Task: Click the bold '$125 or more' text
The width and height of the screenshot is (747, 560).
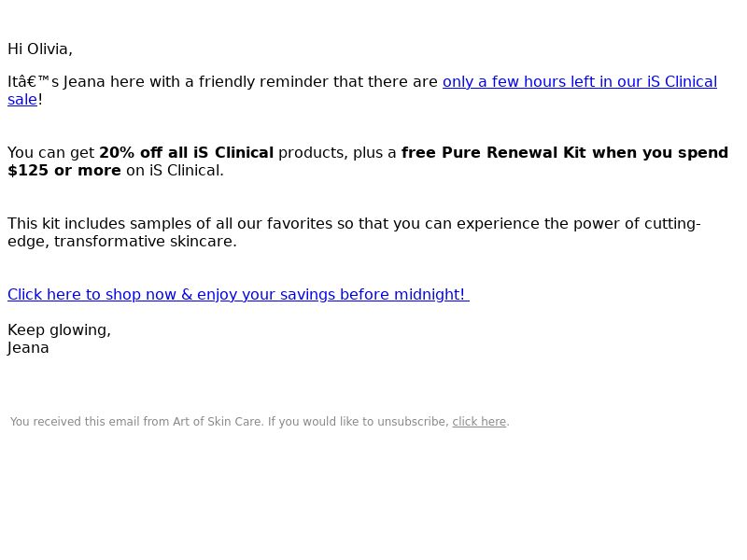Action: pos(64,171)
